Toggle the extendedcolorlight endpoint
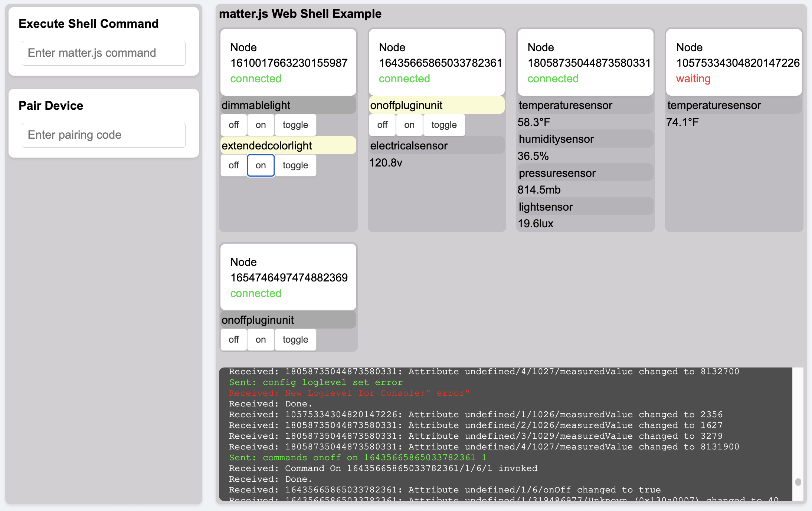 pos(295,165)
